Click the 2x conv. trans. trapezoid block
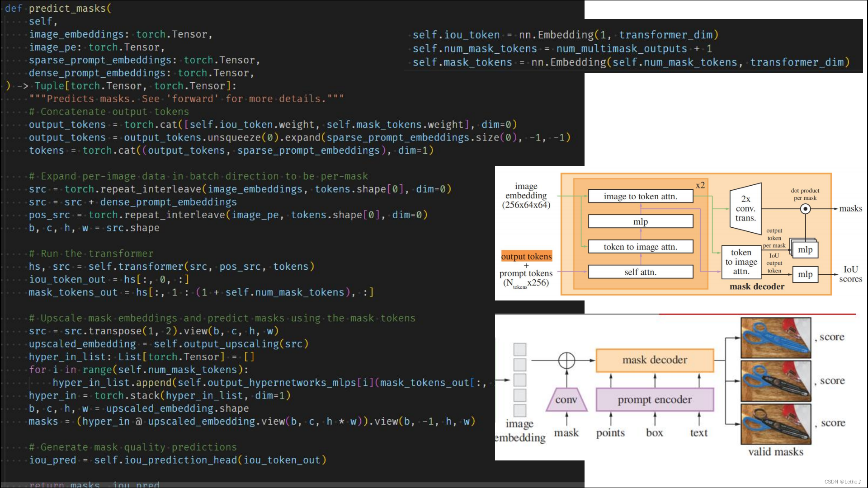This screenshot has height=488, width=868. (745, 208)
